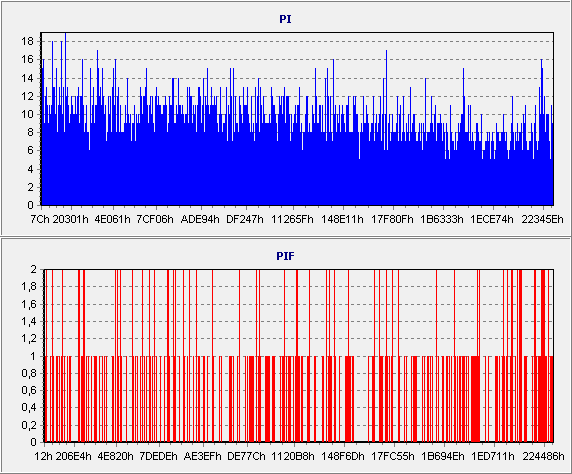Click PIF y-axis label 1,4
The image size is (572, 474).
tap(30, 321)
